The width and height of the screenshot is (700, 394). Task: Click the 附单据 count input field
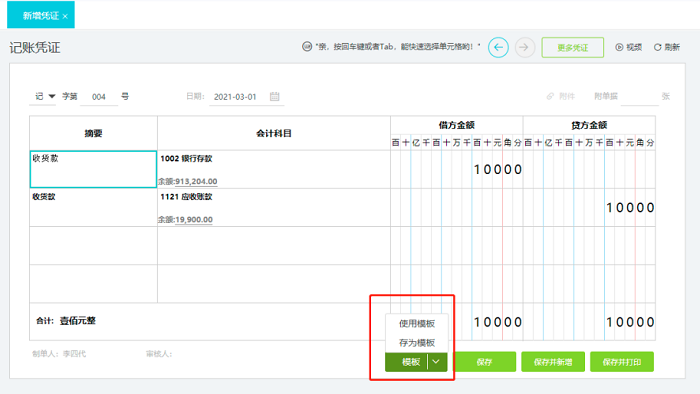639,96
